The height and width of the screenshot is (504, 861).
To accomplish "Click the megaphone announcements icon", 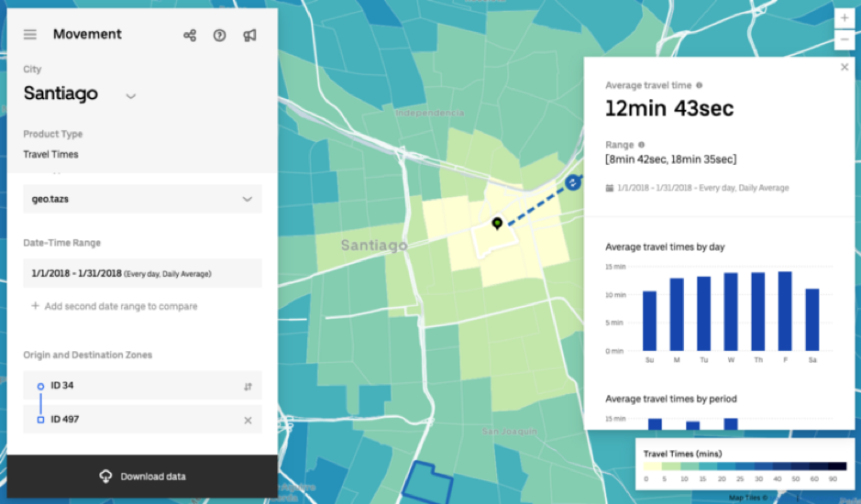I will [x=249, y=36].
